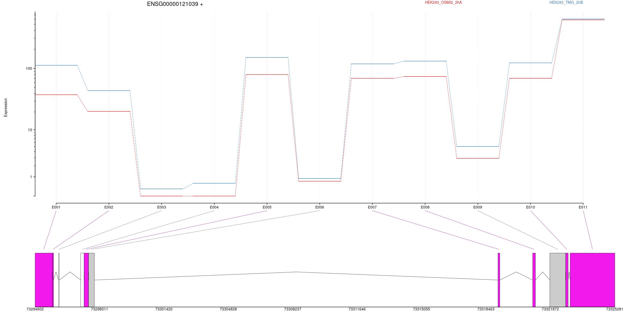Viewport: 644px width, 322px height.
Task: Click the Expression y-axis title
Action: click(x=6, y=108)
